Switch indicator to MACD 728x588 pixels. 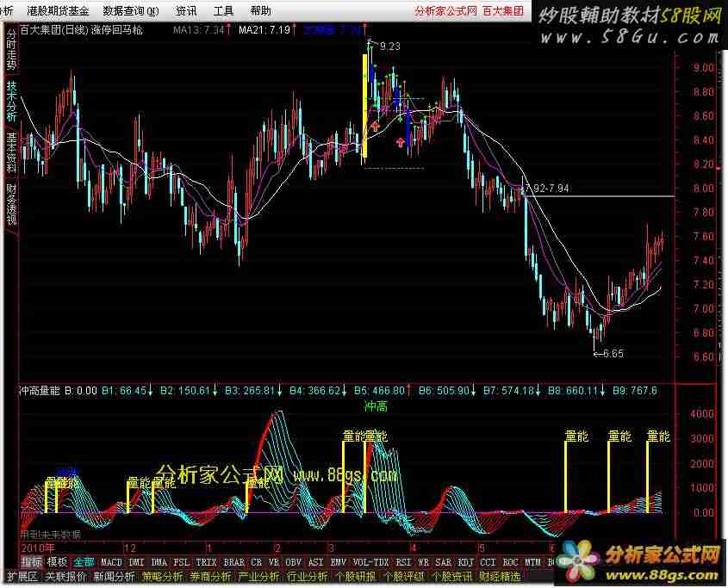pyautogui.click(x=111, y=562)
